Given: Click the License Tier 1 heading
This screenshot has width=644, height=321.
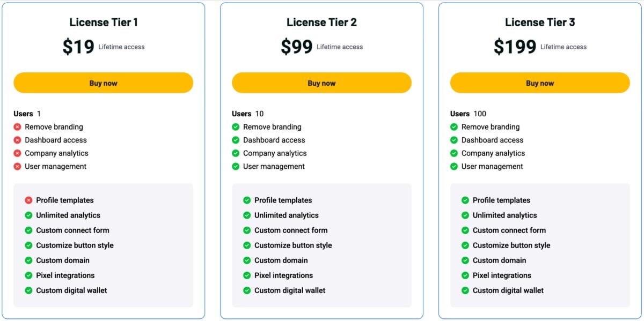Looking at the screenshot, I should click(x=104, y=23).
